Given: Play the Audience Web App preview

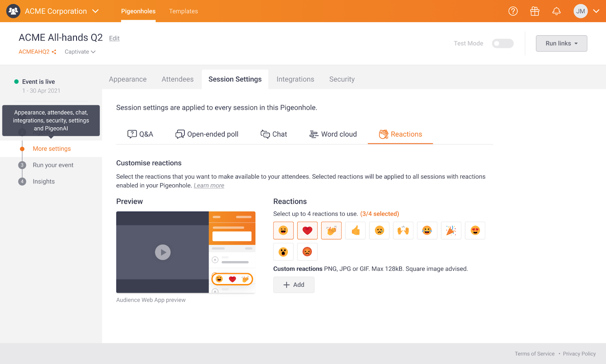Looking at the screenshot, I should pyautogui.click(x=162, y=252).
